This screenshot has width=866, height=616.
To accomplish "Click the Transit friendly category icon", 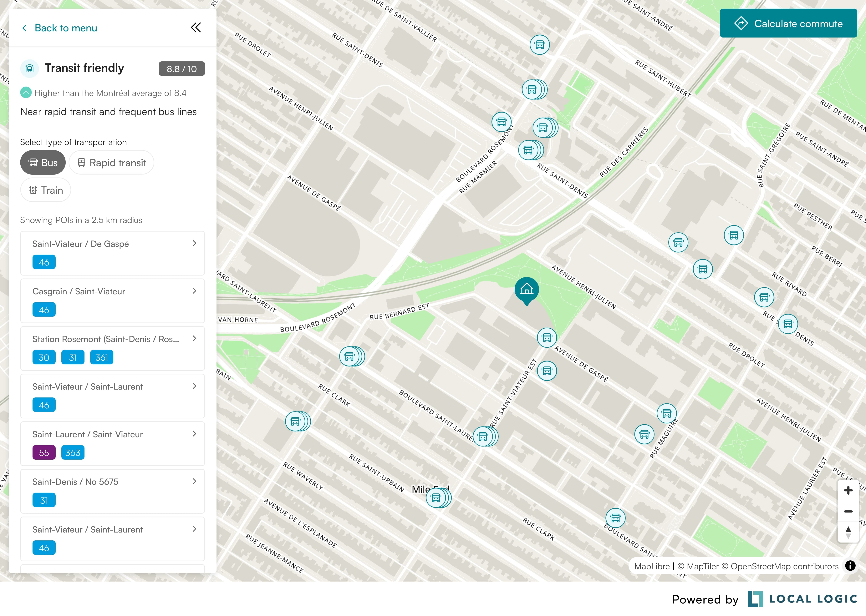I will point(30,68).
